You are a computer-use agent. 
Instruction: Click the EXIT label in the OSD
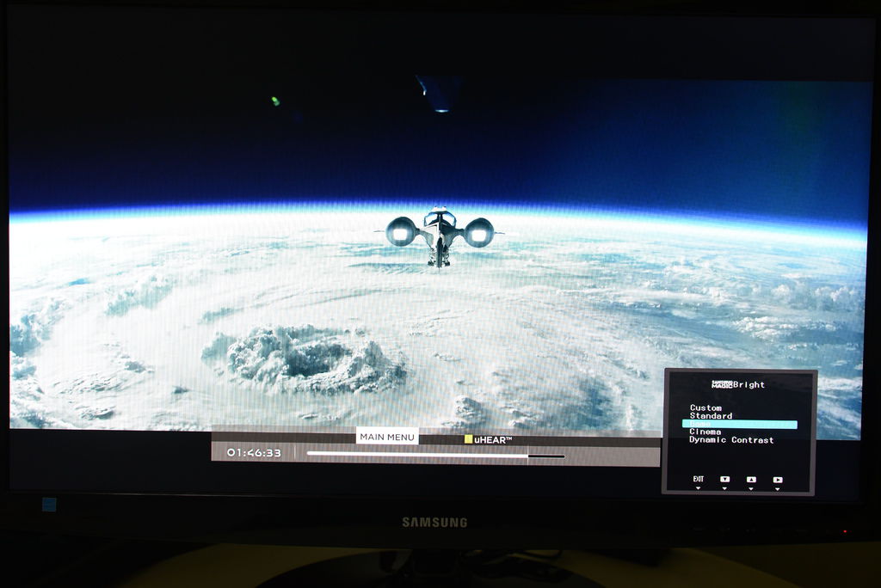[x=699, y=479]
